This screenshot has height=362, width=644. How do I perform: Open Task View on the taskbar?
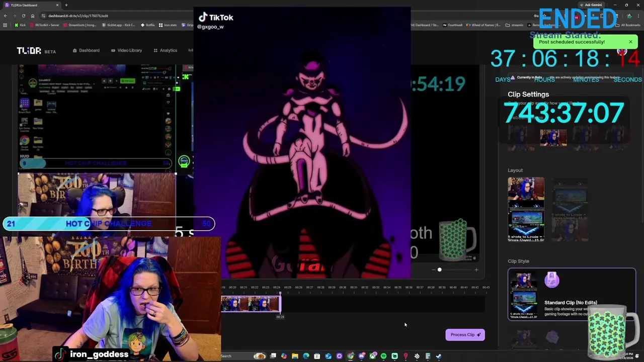(273, 356)
